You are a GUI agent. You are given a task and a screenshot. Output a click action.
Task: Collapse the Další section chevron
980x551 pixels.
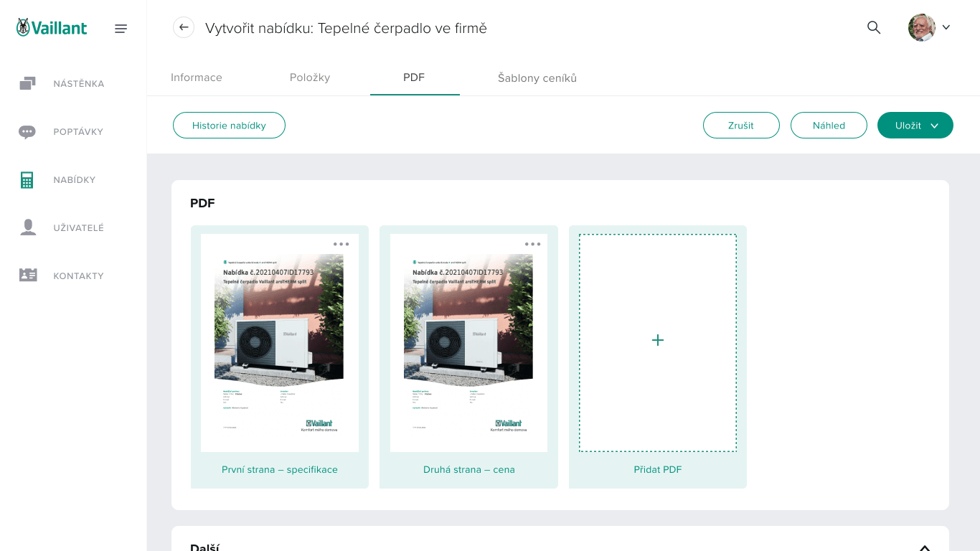click(x=925, y=547)
